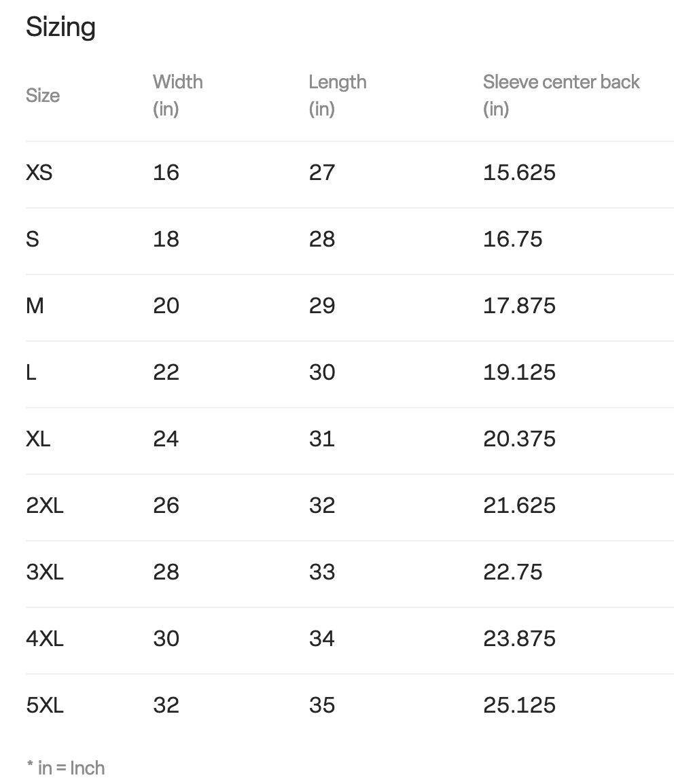The height and width of the screenshot is (784, 674).
Task: Click the 21.625 sleeve measurement
Action: click(x=519, y=505)
